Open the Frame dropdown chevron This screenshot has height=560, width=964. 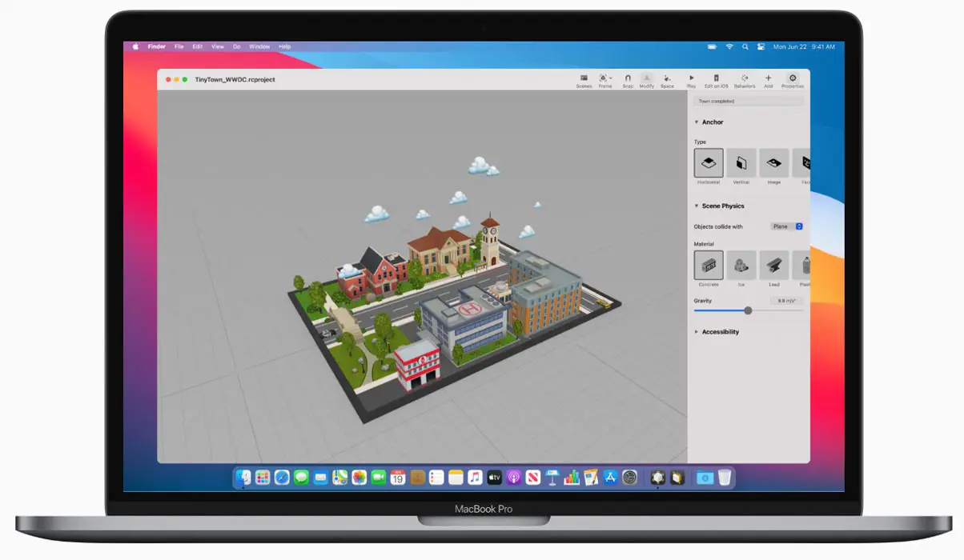tap(611, 78)
